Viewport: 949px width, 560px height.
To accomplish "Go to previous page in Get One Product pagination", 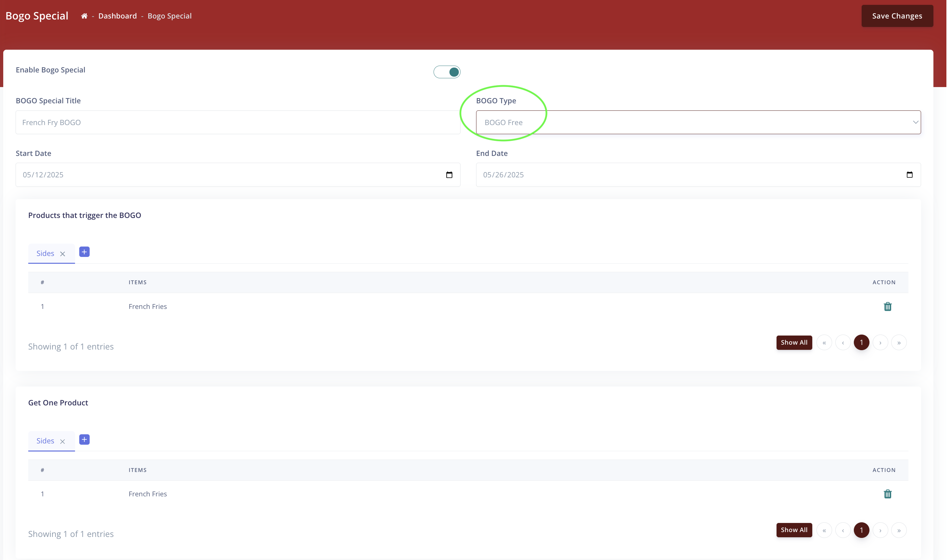I will pyautogui.click(x=842, y=530).
